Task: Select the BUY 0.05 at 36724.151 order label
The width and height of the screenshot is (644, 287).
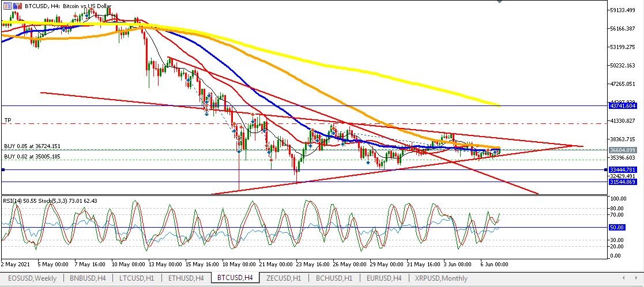Action: (32, 146)
